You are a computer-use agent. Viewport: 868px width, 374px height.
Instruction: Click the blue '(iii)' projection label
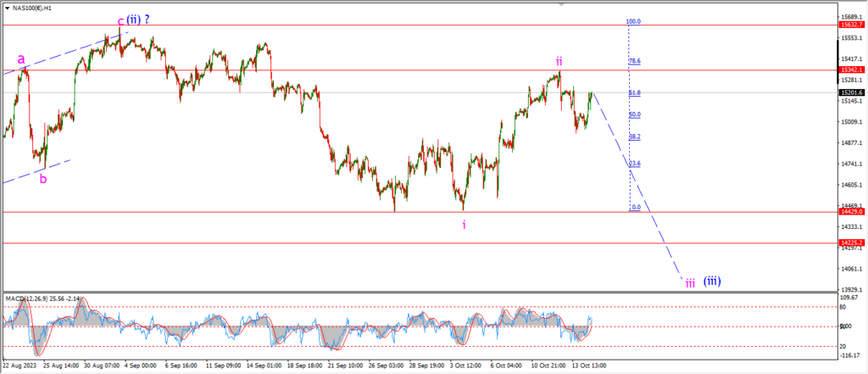(x=712, y=282)
